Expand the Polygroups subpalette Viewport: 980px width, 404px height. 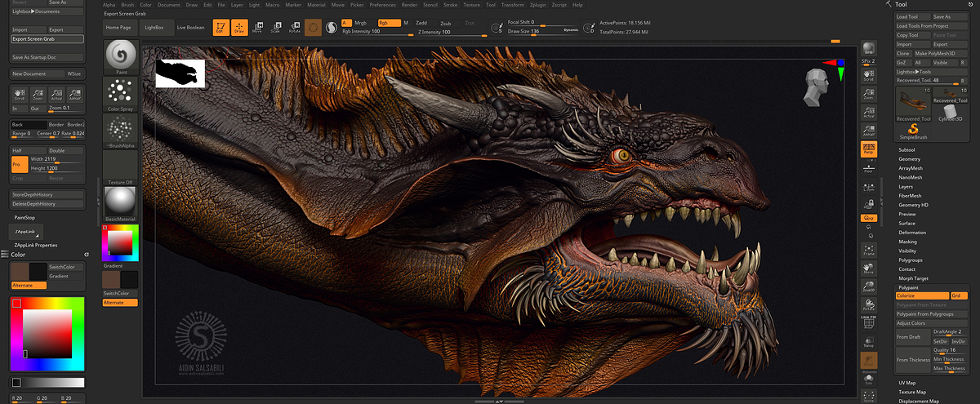pyautogui.click(x=911, y=260)
